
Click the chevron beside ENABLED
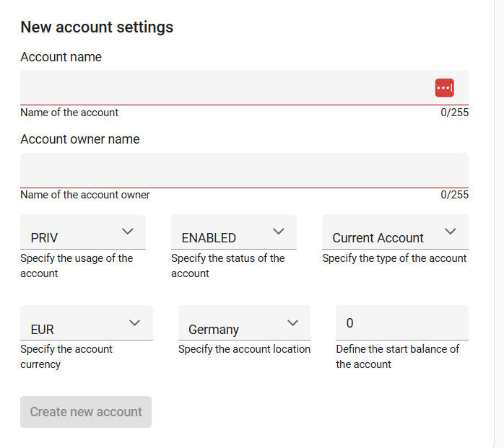point(279,232)
